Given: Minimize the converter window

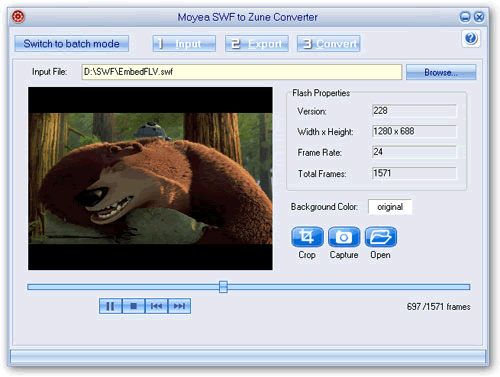Looking at the screenshot, I should pyautogui.click(x=465, y=17).
